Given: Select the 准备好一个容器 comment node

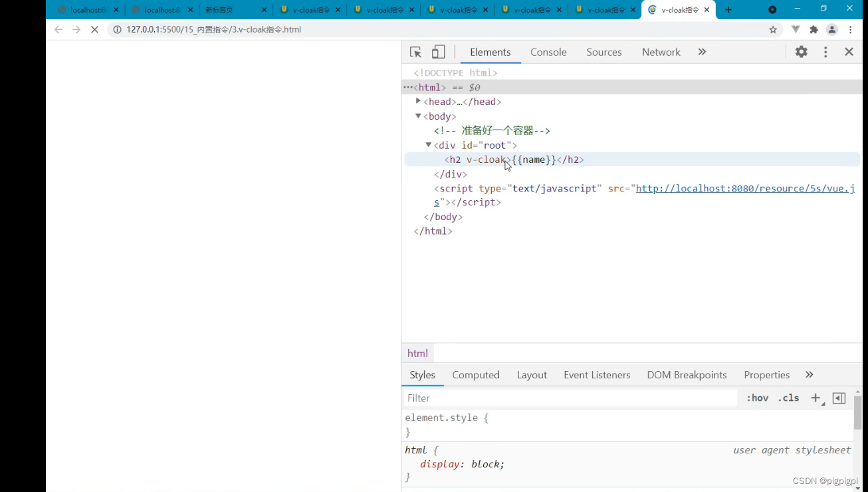Looking at the screenshot, I should click(492, 130).
